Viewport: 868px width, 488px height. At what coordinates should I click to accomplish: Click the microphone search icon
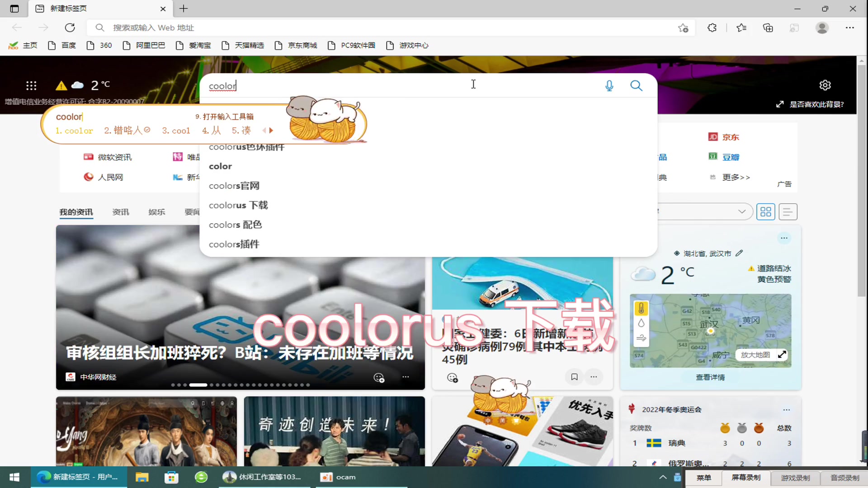pos(609,85)
